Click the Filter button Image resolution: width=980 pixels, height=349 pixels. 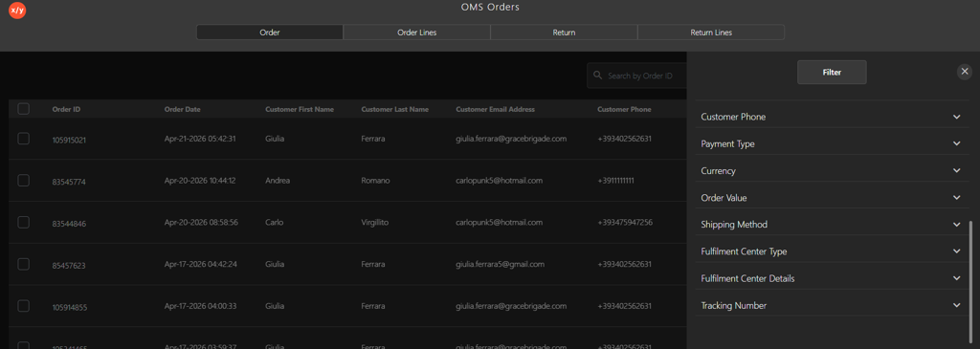[832, 73]
